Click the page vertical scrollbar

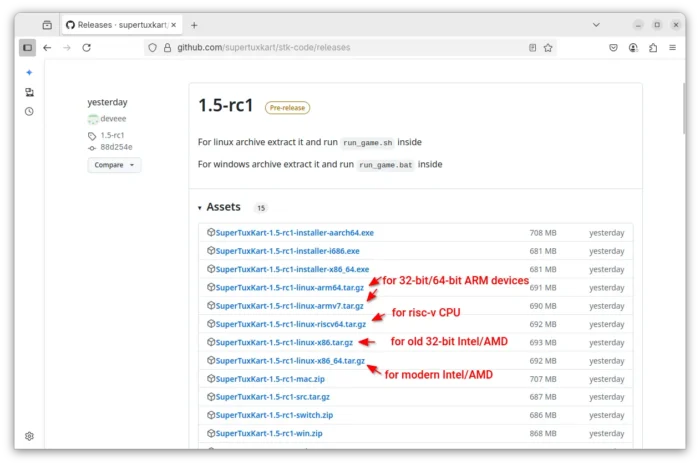coord(684,108)
